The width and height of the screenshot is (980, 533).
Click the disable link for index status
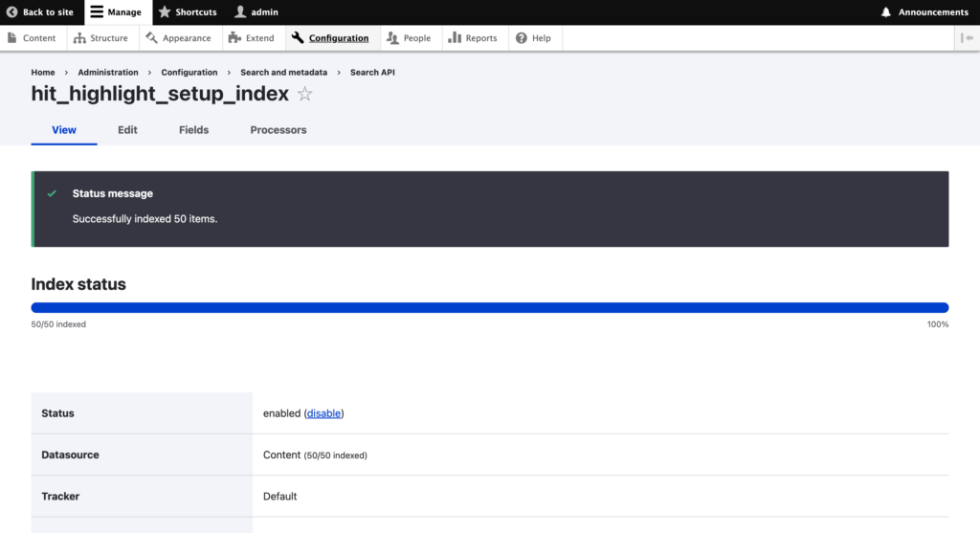[323, 413]
